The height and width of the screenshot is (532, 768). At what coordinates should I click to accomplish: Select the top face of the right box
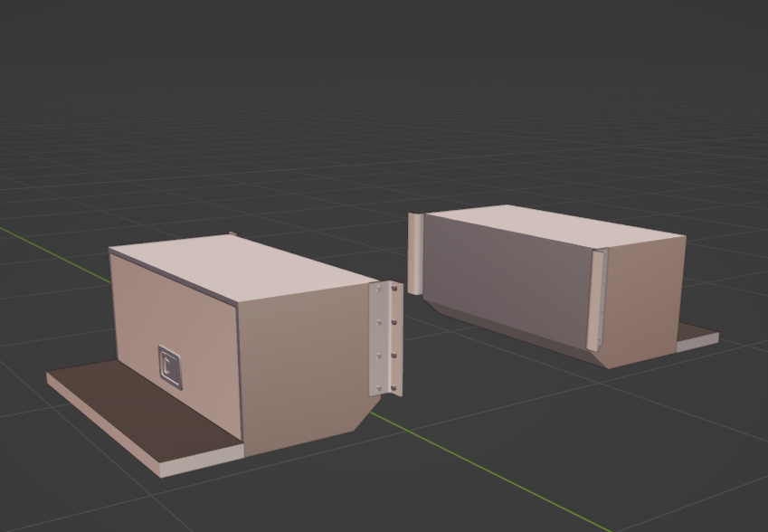pos(554,226)
